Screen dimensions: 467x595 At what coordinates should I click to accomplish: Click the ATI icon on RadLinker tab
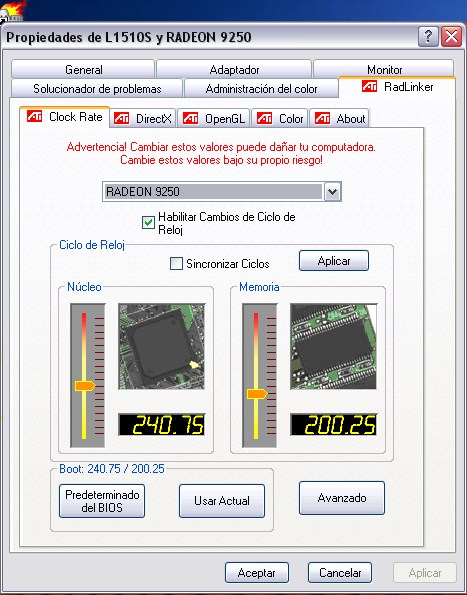coord(369,87)
